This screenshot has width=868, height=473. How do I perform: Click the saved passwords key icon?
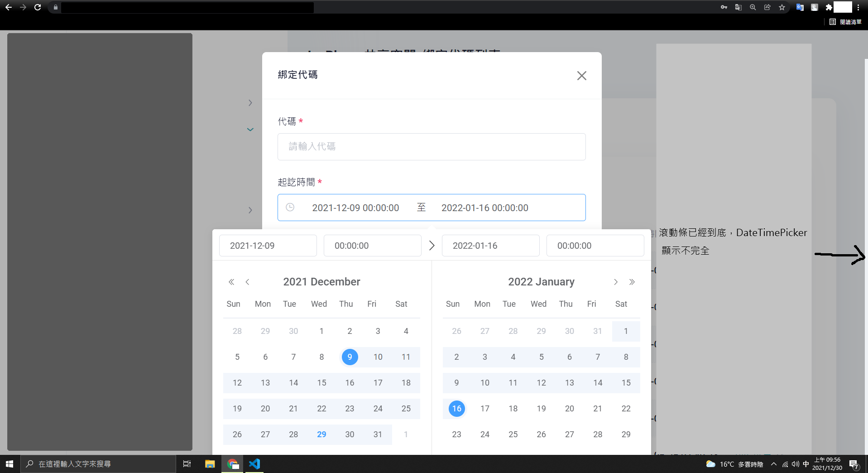[723, 7]
